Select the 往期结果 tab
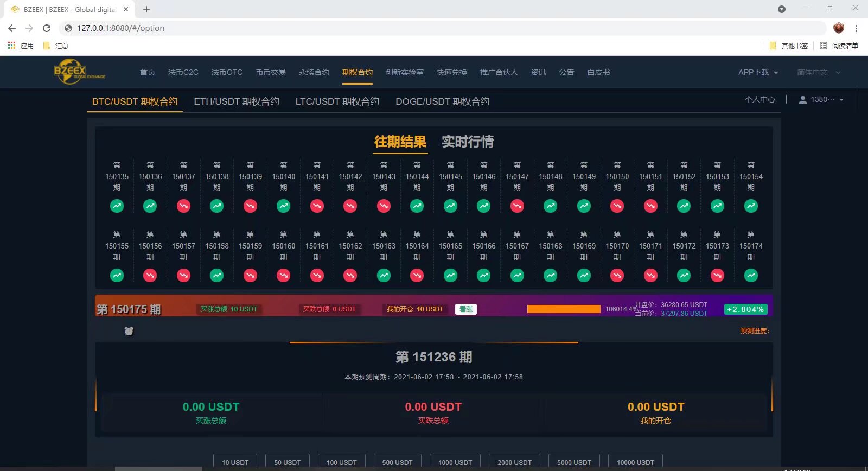The height and width of the screenshot is (471, 868). 400,142
